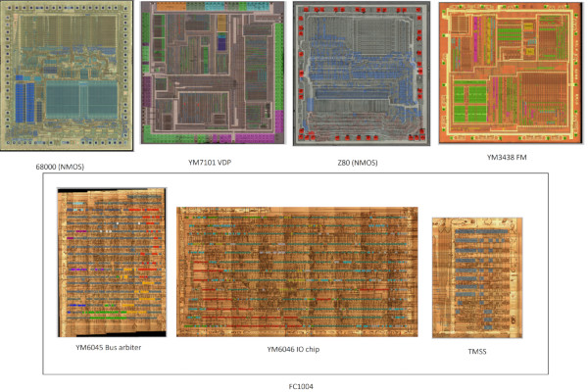Click the YM3438 FM die photo
This screenshot has height=392, width=588.
[x=511, y=73]
